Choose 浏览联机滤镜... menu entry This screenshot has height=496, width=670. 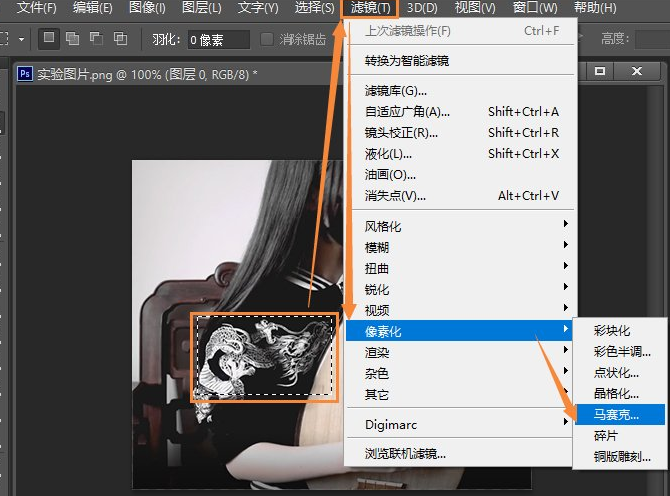(461, 453)
